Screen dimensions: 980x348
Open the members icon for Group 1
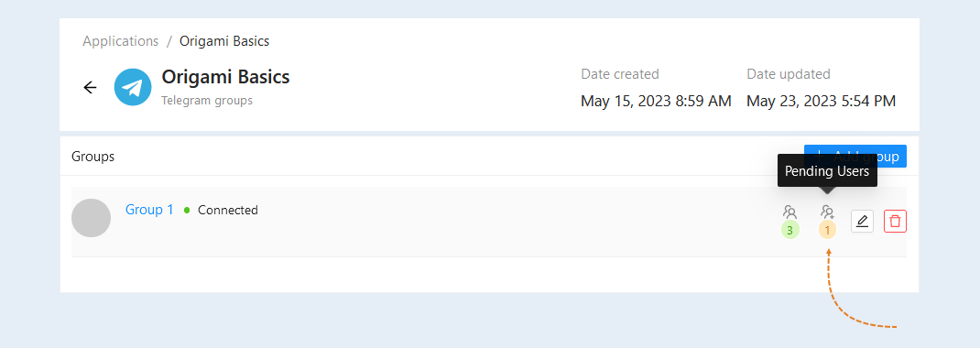coord(790,212)
